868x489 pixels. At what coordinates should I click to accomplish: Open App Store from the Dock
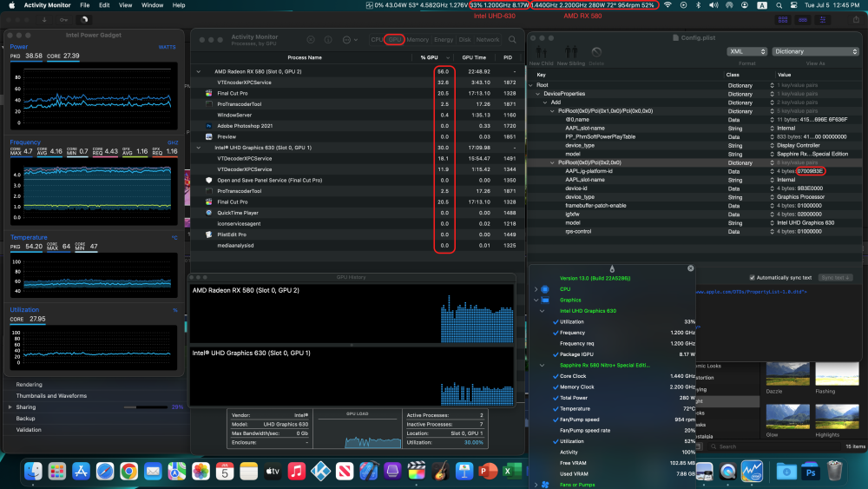81,472
